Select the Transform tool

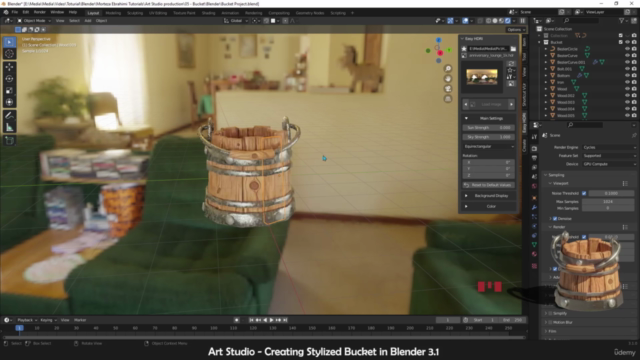9,102
